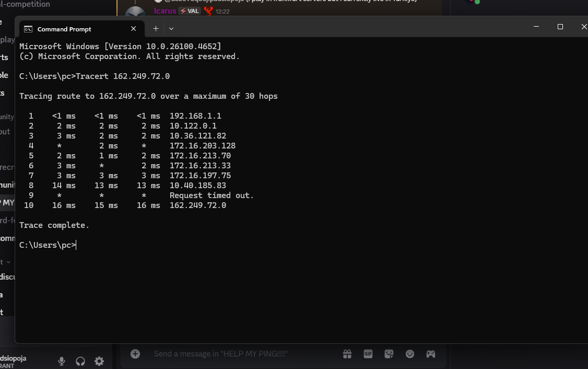588x369 pixels.
Task: Open the Discord Apps controller icon
Action: 430,354
